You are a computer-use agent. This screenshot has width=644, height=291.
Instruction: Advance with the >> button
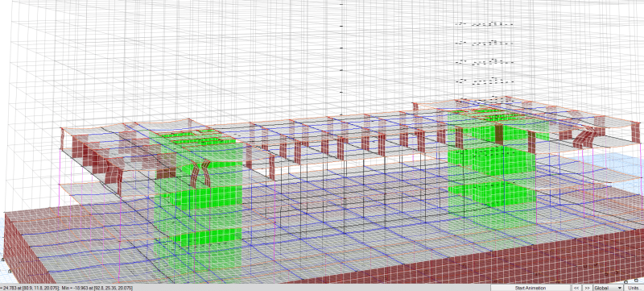588,288
